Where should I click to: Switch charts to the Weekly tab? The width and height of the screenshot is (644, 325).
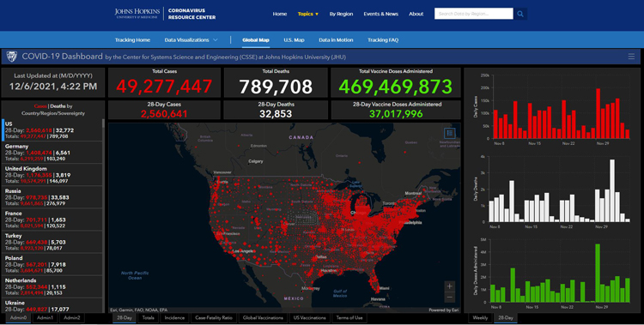[480, 317]
